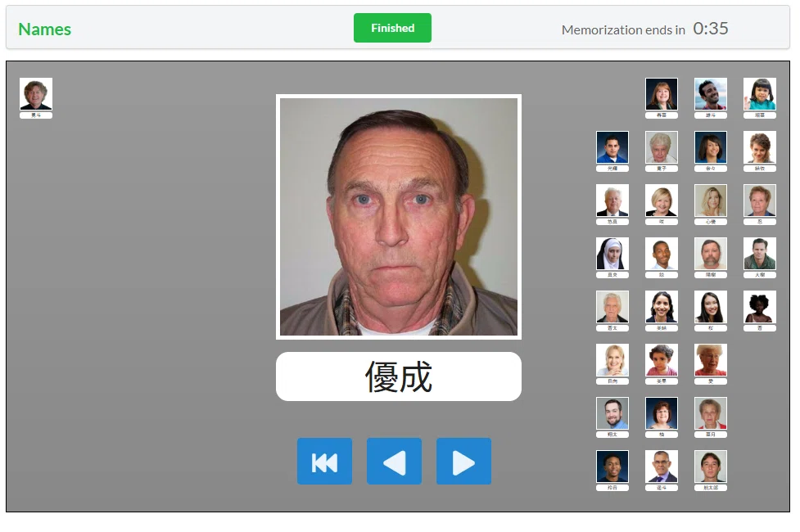This screenshot has width=800, height=532.
Task: Select the curly-haired child in pink shirt
Action: click(x=662, y=360)
